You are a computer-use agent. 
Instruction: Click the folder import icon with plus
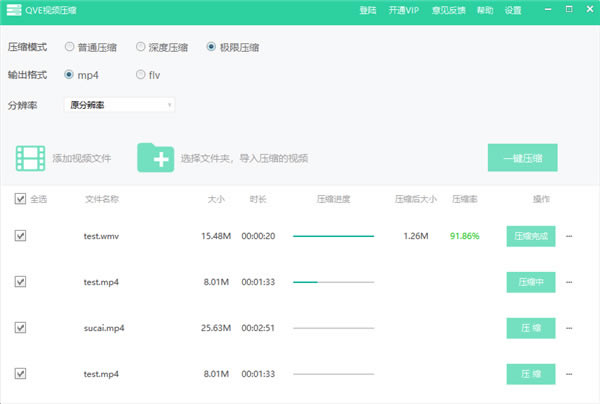coord(155,158)
